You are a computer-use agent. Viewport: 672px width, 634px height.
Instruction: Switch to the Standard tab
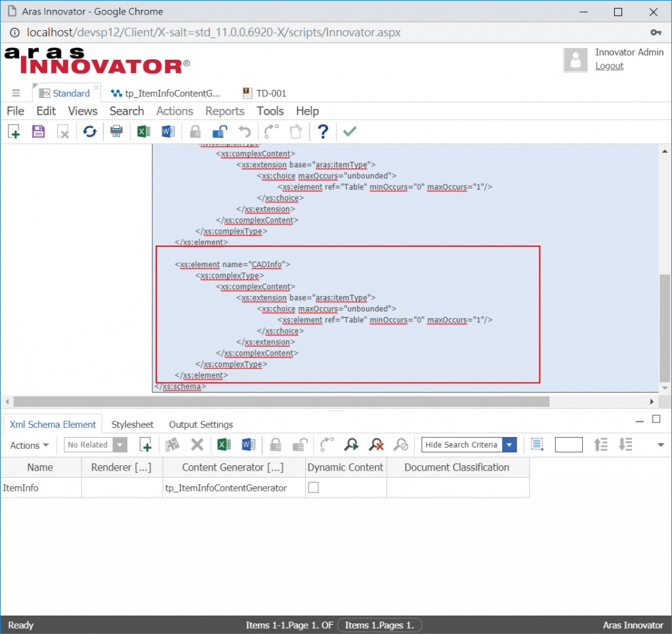pos(66,93)
